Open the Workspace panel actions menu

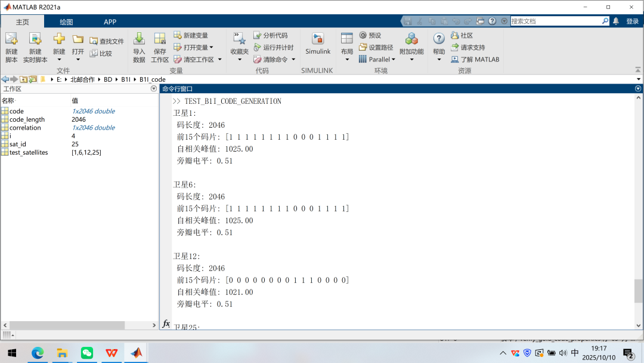pyautogui.click(x=154, y=89)
